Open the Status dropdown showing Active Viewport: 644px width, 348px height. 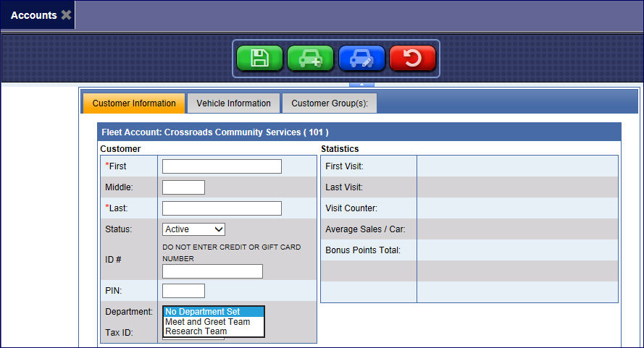[x=193, y=229]
